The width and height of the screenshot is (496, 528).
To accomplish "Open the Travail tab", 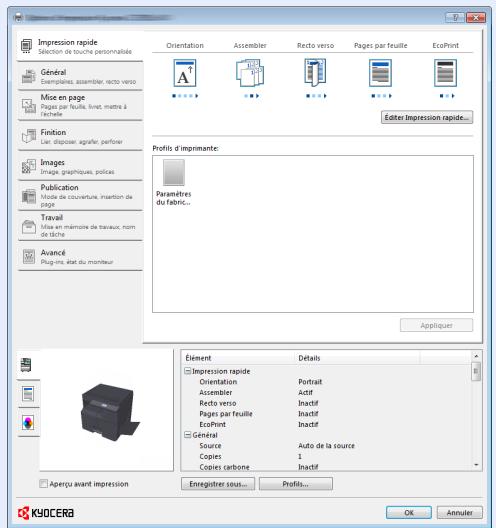I will pos(80,226).
